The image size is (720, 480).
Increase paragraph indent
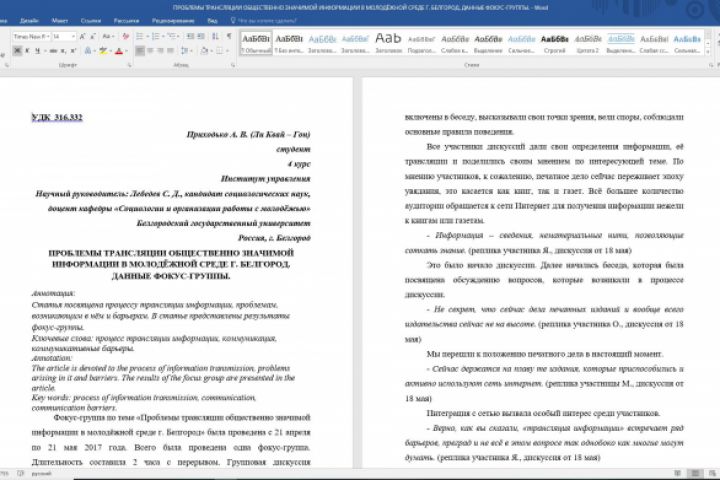(201, 36)
